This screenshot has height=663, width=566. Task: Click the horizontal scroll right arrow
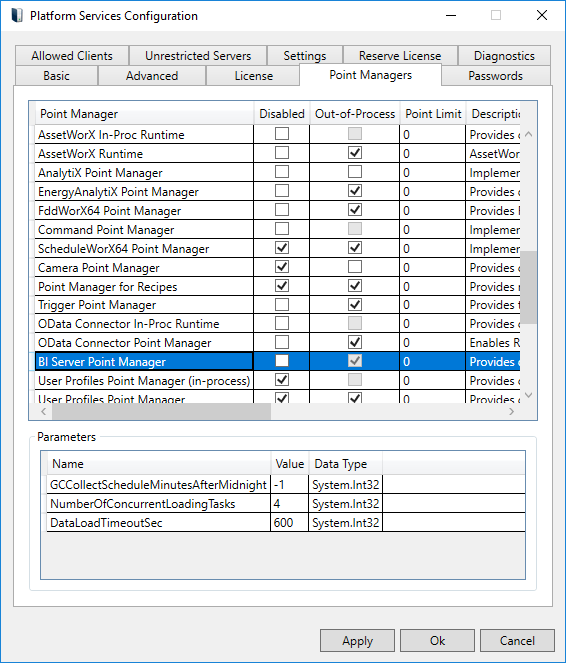click(511, 411)
